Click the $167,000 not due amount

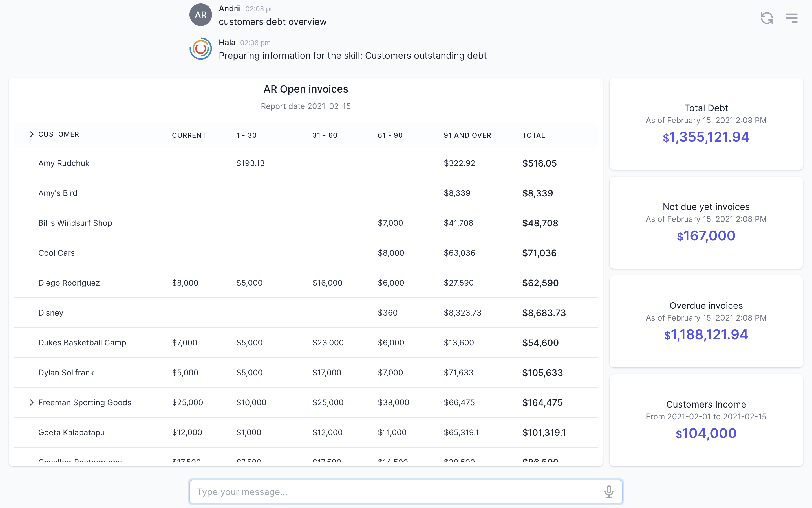706,236
